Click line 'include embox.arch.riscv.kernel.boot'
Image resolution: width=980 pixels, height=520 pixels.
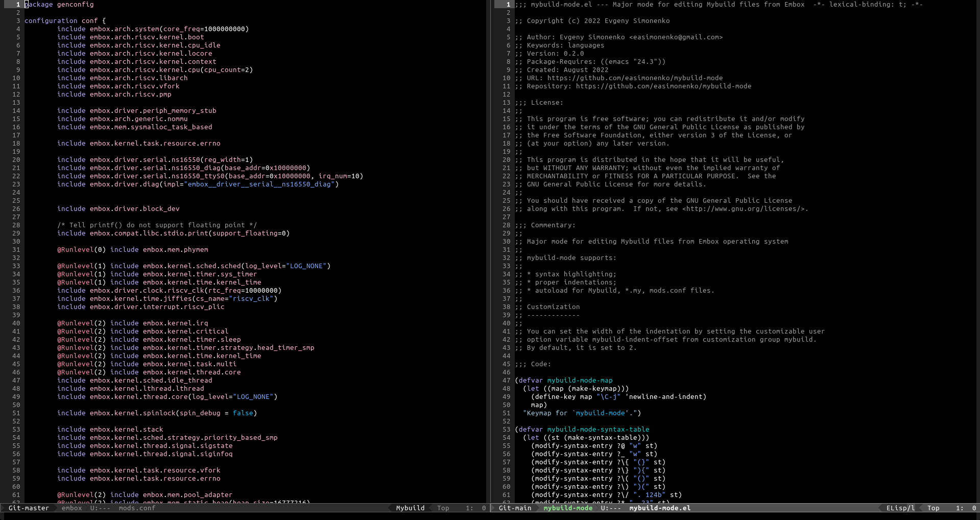(x=131, y=37)
